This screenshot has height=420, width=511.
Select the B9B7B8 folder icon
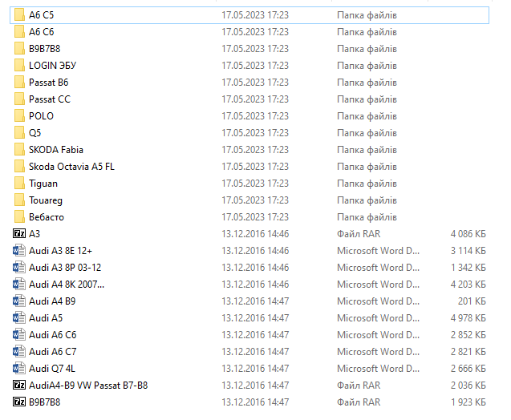click(19, 49)
